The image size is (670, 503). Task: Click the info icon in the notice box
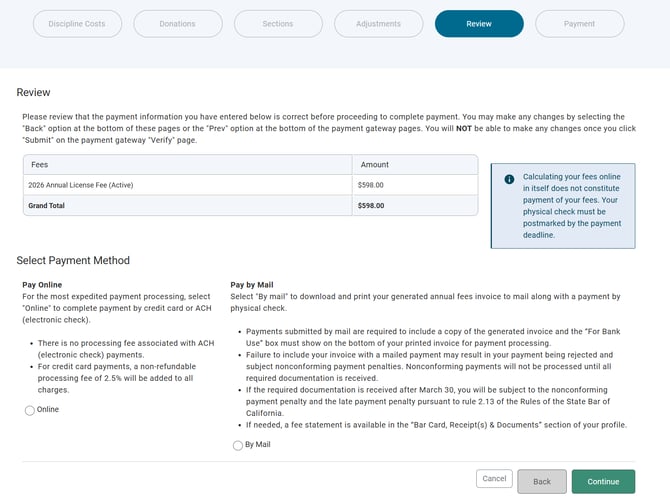point(509,179)
